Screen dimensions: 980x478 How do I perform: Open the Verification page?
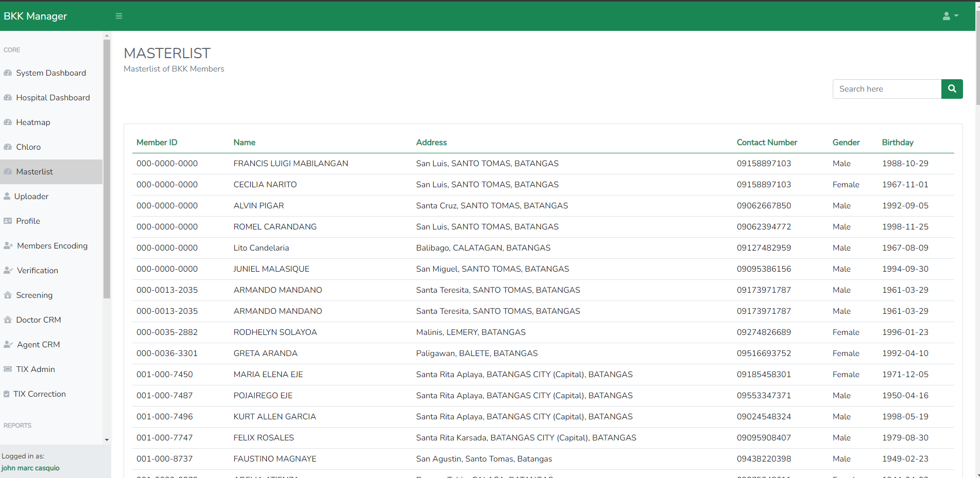pos(37,271)
